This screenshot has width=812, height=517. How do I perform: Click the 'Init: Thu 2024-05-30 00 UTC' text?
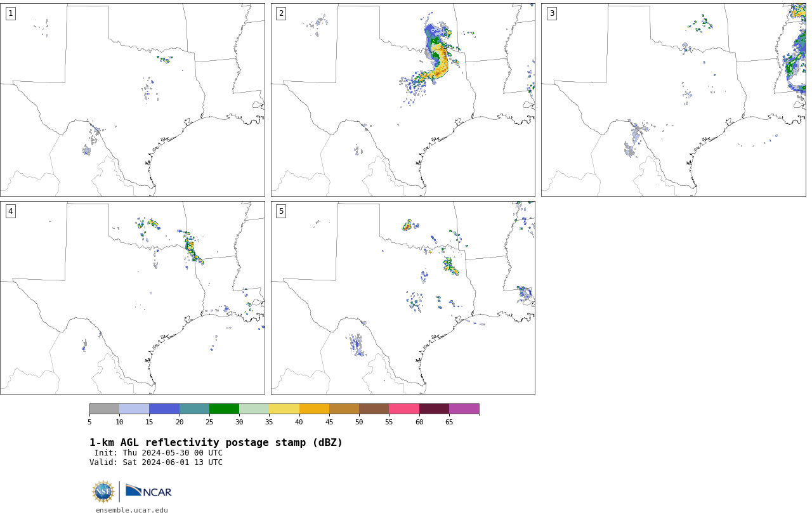coord(159,453)
